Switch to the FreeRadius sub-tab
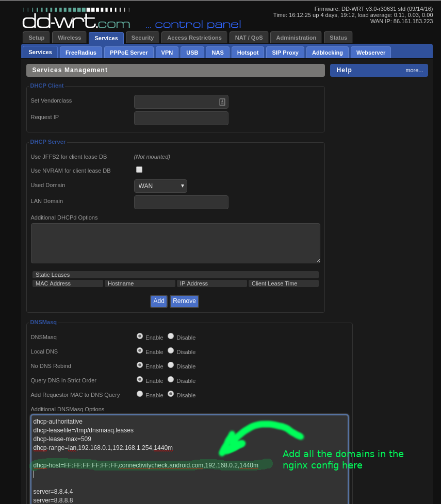Screen dimensions: 441x504 (x=81, y=53)
